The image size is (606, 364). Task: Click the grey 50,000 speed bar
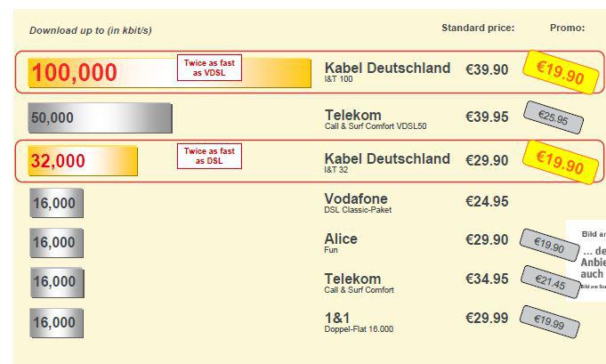click(x=100, y=117)
